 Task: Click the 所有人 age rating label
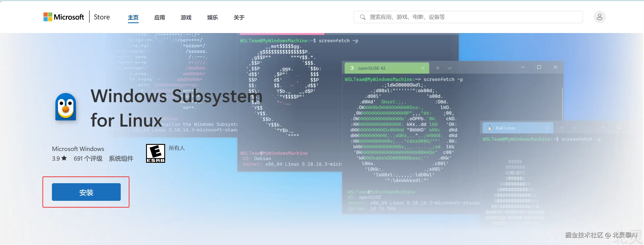[x=177, y=148]
